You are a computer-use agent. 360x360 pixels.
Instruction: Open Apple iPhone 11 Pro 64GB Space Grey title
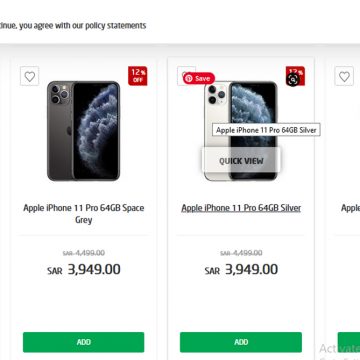coord(83,214)
